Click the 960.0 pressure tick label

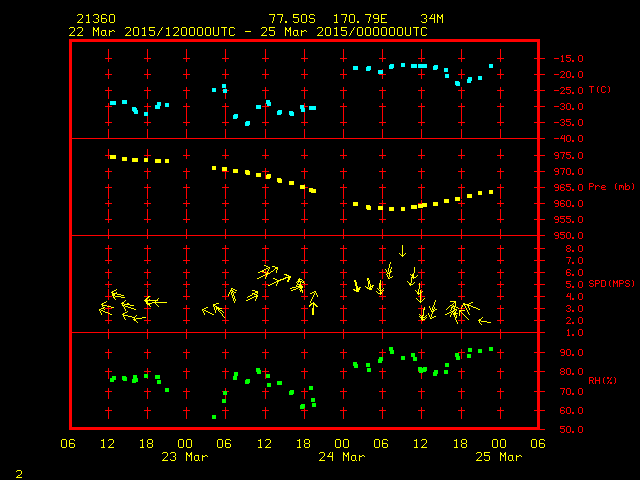coord(568,204)
